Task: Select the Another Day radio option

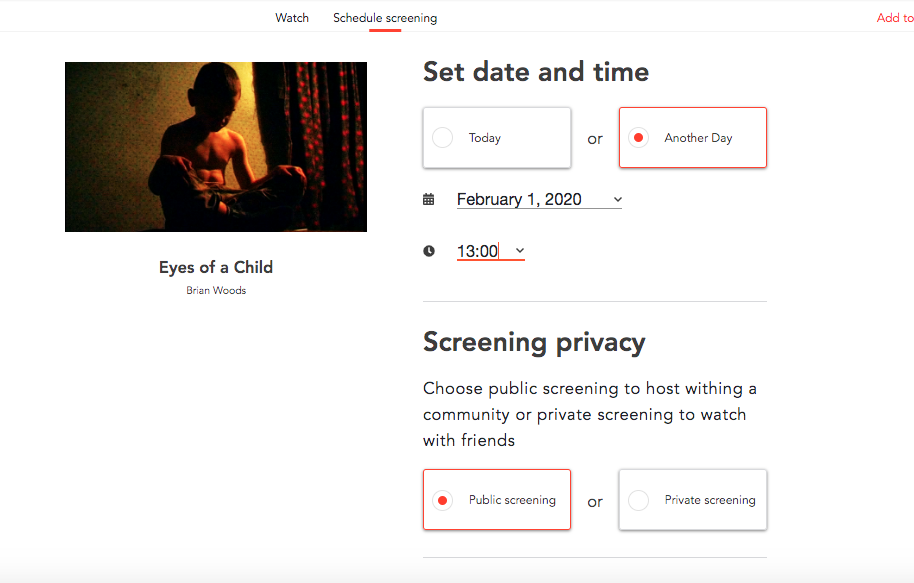Action: click(x=638, y=138)
